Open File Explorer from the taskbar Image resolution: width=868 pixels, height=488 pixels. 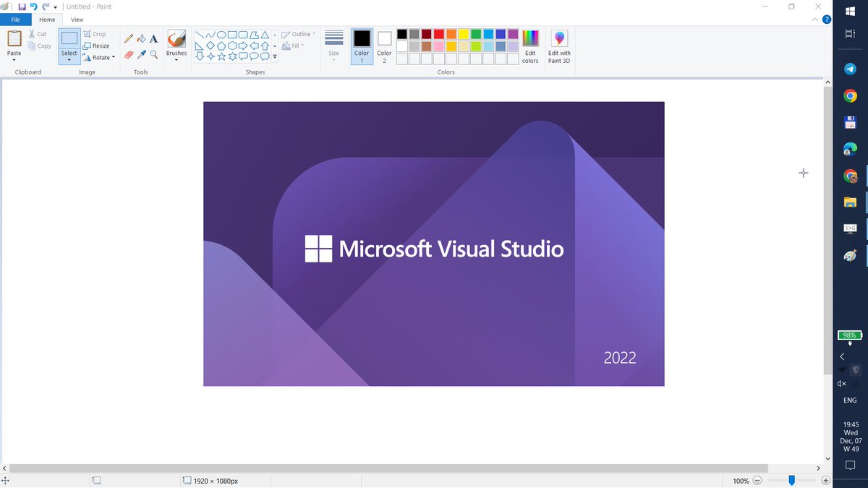pyautogui.click(x=850, y=202)
